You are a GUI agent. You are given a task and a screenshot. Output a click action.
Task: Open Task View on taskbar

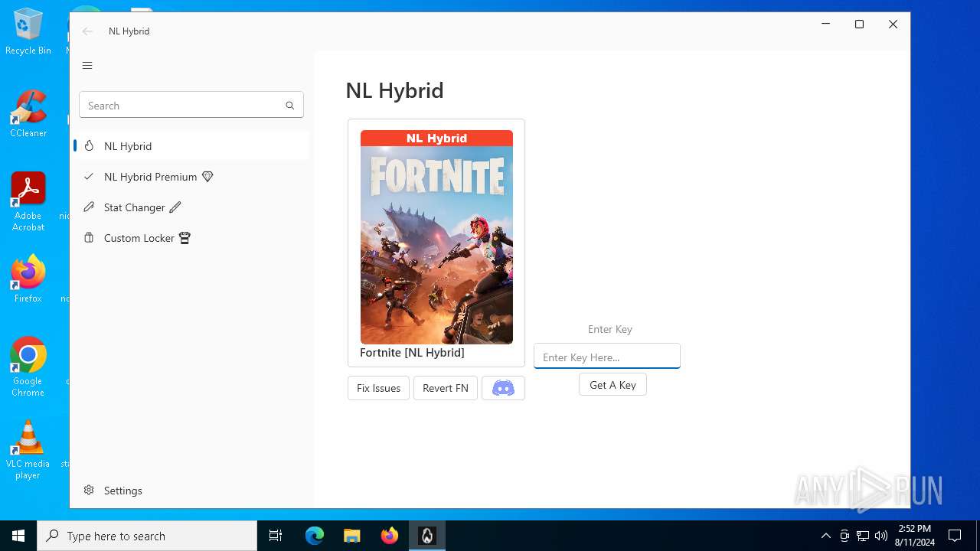pos(276,536)
